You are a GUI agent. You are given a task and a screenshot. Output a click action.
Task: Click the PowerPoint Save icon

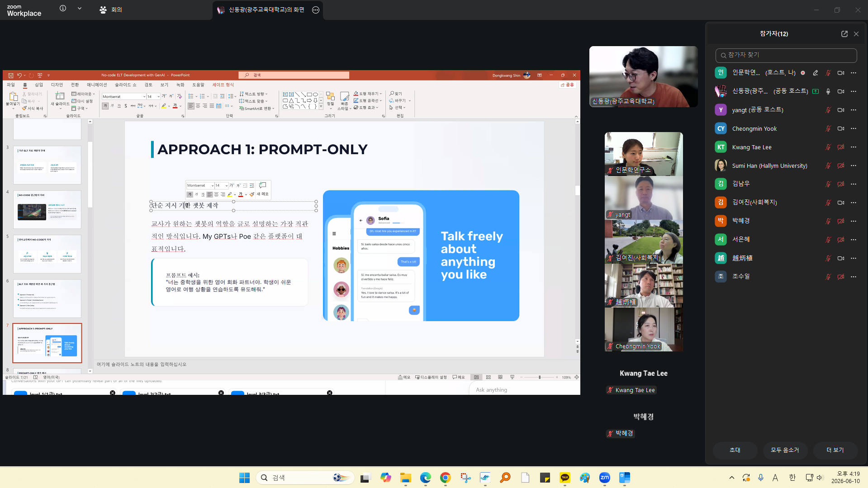pyautogui.click(x=11, y=76)
